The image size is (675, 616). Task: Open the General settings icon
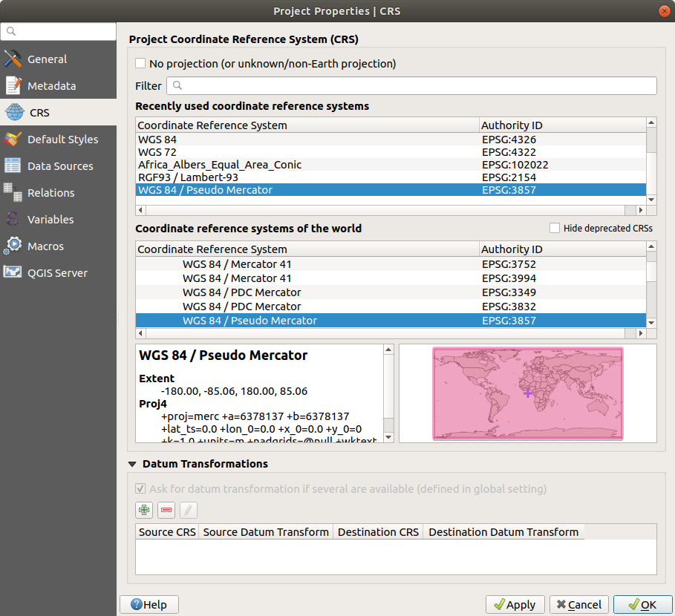[13, 59]
